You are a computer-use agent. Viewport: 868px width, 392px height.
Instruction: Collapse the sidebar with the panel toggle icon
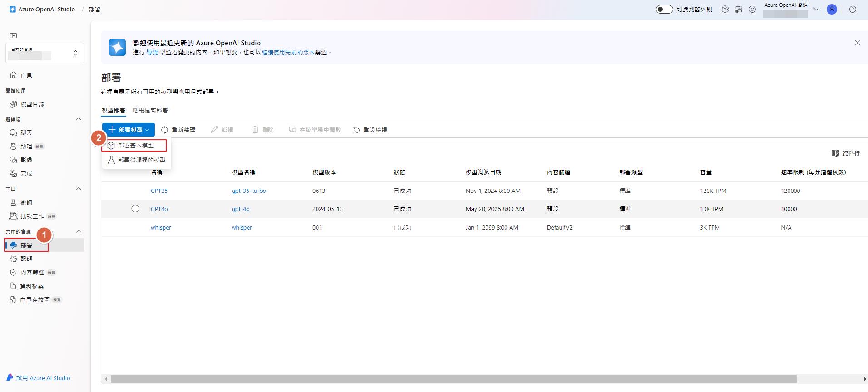point(14,35)
